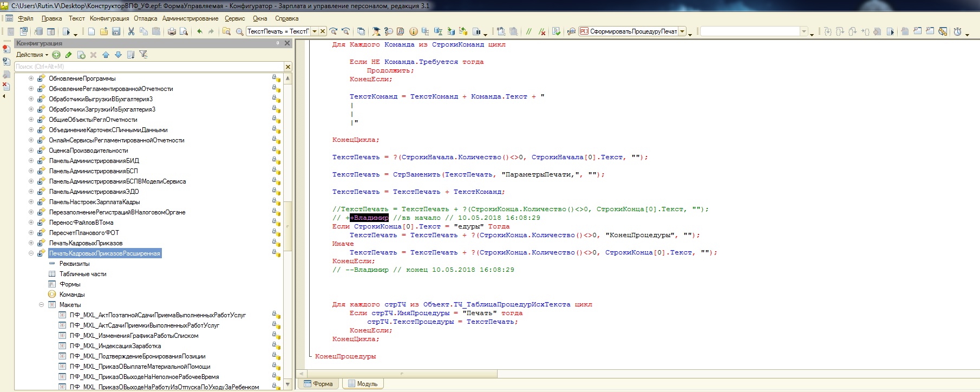The image size is (980, 392).
Task: Add comment with the green slashes icon
Action: [x=529, y=31]
